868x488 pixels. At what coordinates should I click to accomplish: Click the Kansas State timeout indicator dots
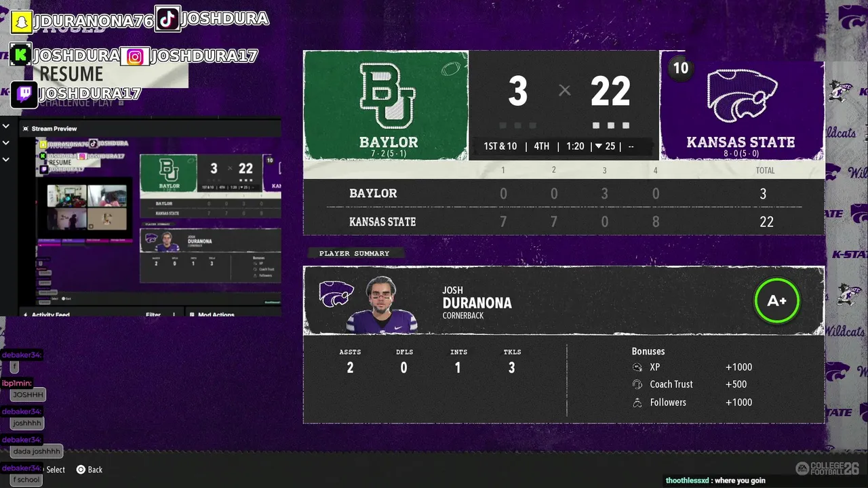click(611, 125)
